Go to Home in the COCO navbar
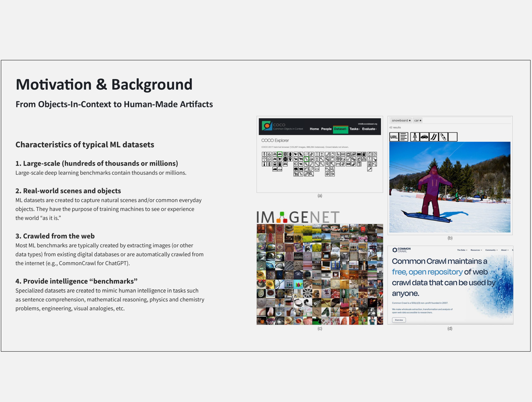 coord(314,129)
